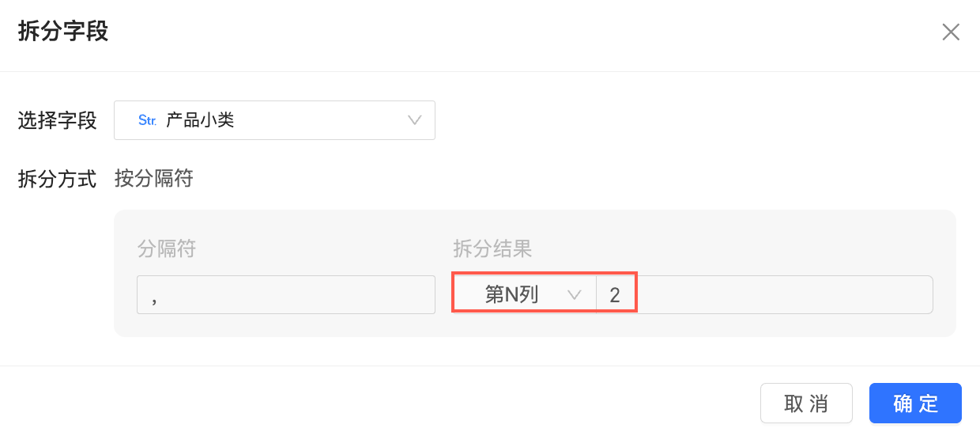Click the 拆分方式 label
Viewport: 980px width, 432px height.
coord(57,179)
